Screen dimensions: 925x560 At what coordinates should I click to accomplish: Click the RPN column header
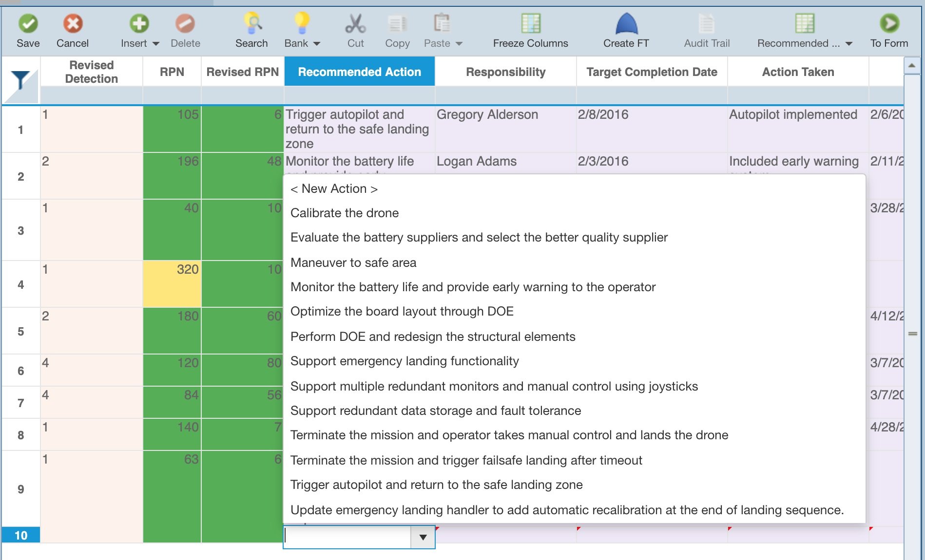pyautogui.click(x=172, y=72)
